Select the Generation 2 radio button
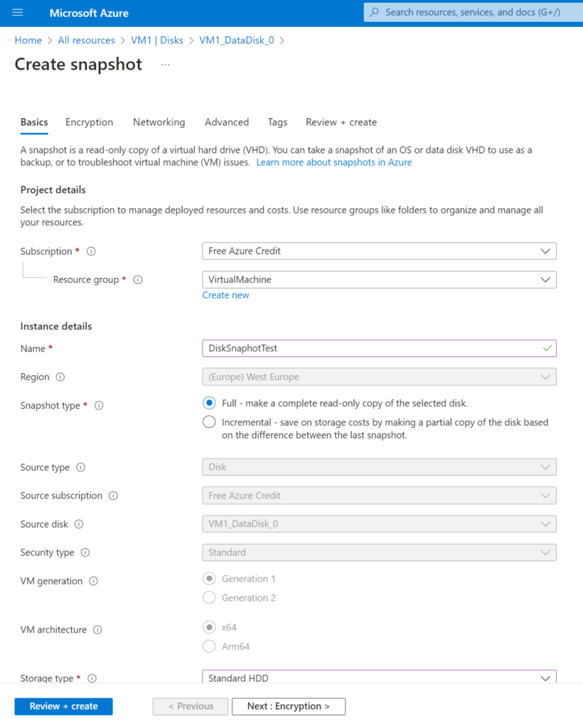583x728 pixels. click(x=209, y=598)
